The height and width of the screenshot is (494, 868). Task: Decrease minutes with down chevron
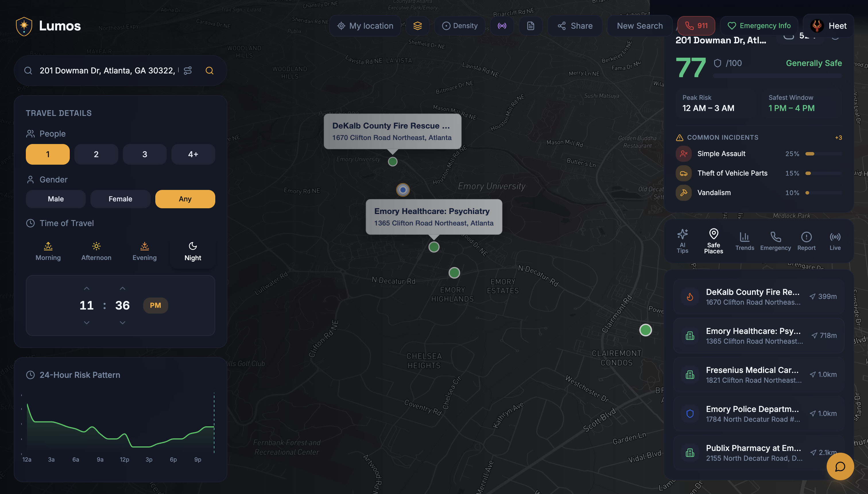123,323
